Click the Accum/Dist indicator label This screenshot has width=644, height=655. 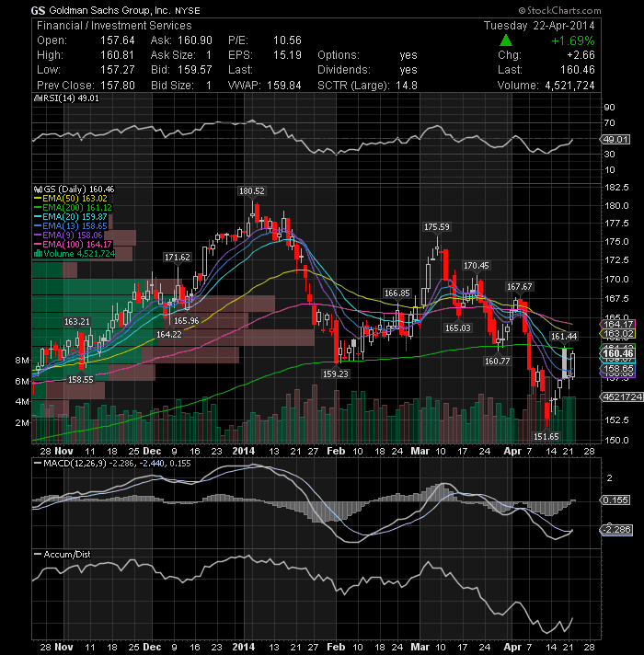[67, 555]
